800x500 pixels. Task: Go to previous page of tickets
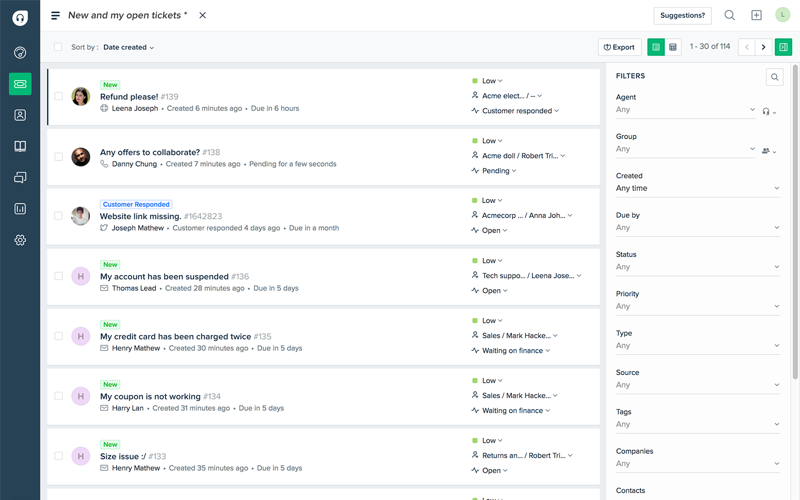pyautogui.click(x=746, y=47)
